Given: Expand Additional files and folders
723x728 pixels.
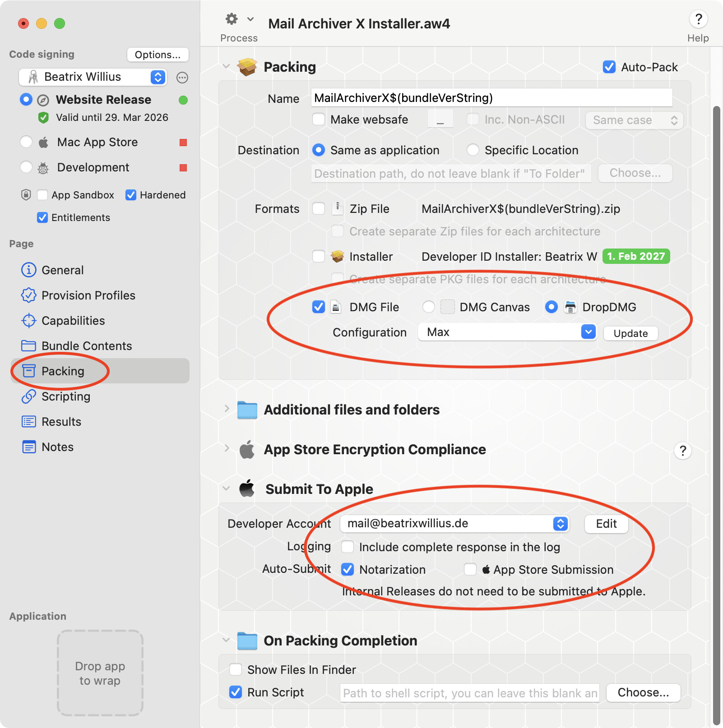Looking at the screenshot, I should tap(227, 408).
